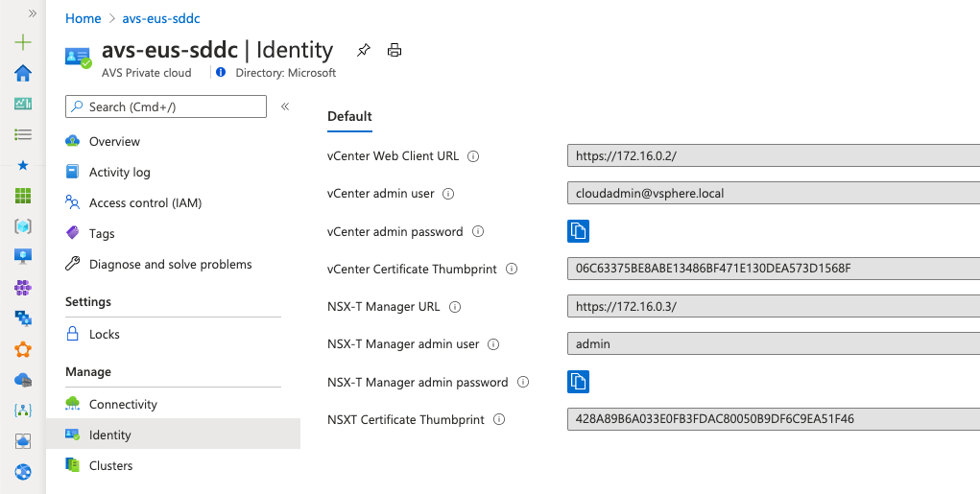Open the Azure portal Home icon in sidebar
This screenshot has width=980, height=494.
pos(23,74)
